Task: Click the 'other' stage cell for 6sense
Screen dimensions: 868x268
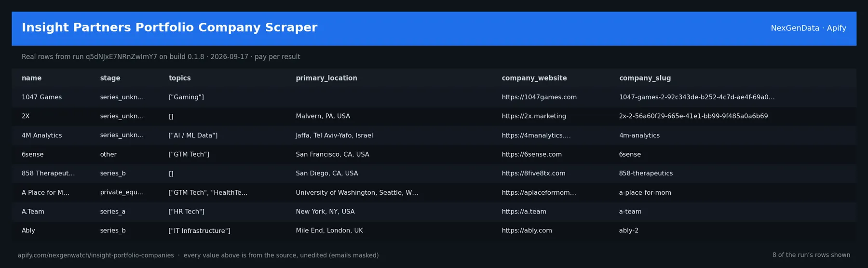Action: [x=108, y=154]
